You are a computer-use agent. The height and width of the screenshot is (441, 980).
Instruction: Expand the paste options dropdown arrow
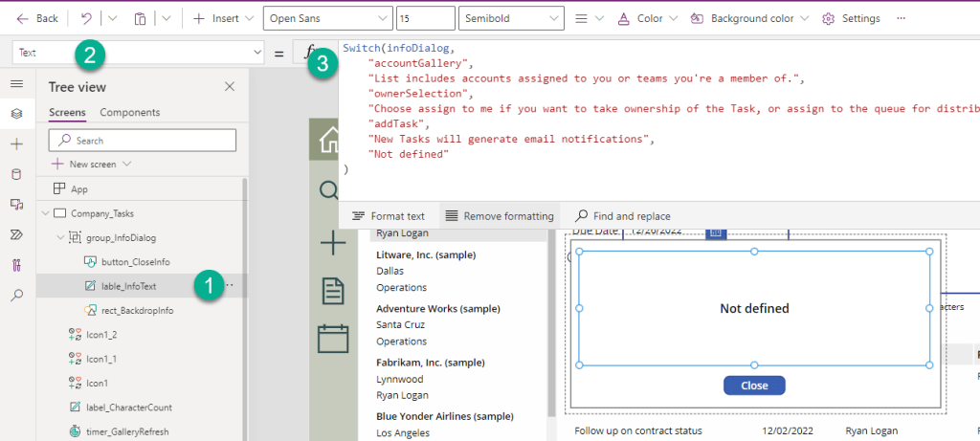(166, 19)
